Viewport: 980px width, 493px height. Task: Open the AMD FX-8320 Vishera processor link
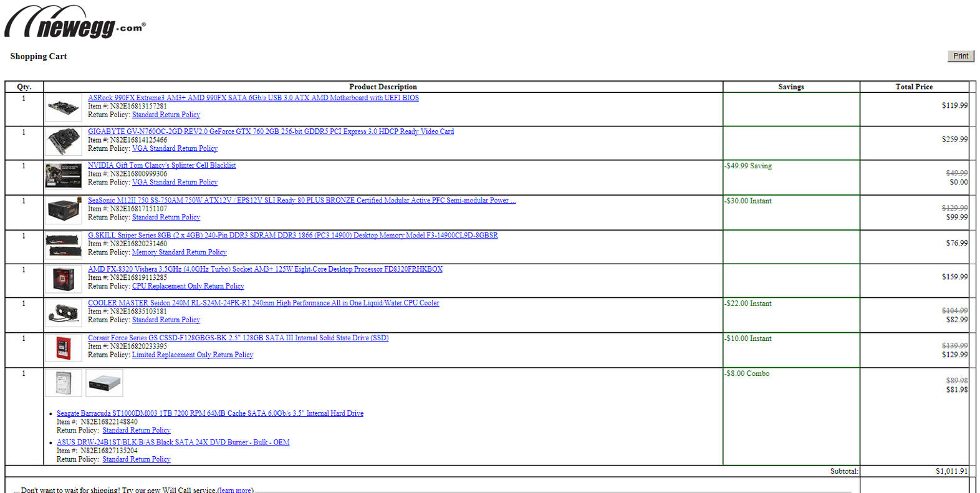265,269
